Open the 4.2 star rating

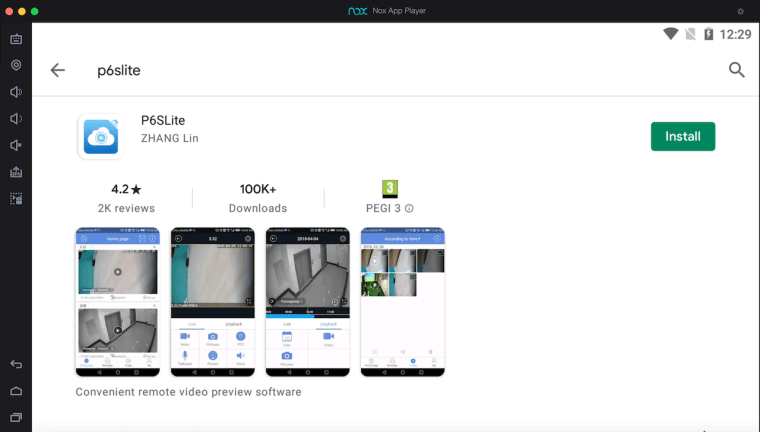tap(126, 189)
